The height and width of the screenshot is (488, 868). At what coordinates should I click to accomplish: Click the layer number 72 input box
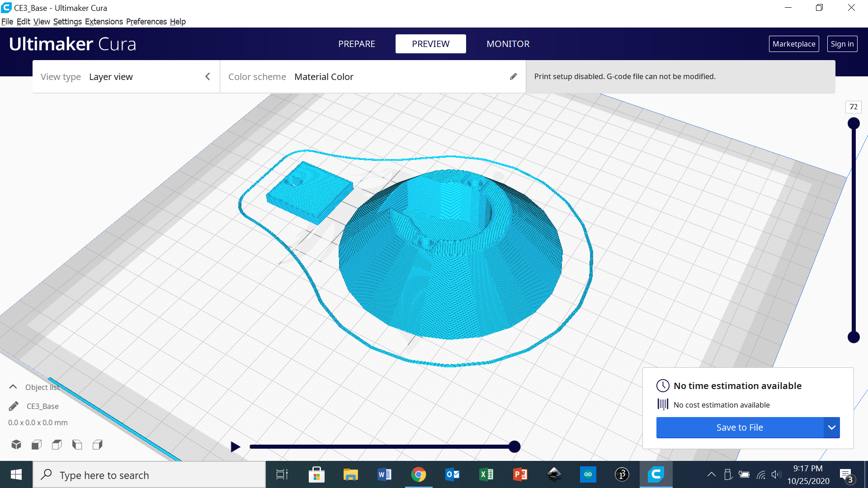[x=853, y=107]
